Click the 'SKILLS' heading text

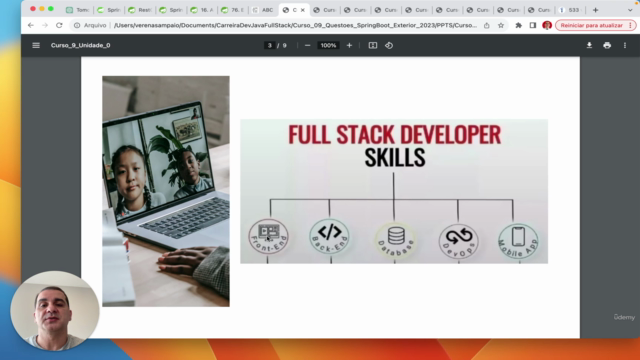(395, 158)
